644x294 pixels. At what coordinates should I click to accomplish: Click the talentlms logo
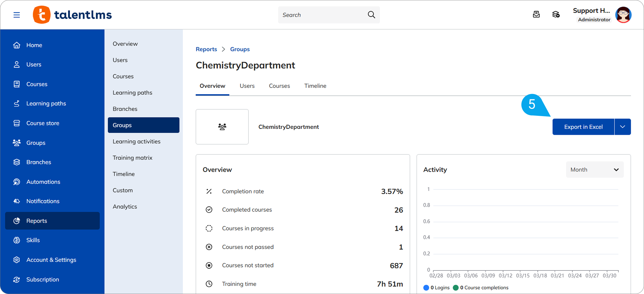click(72, 15)
